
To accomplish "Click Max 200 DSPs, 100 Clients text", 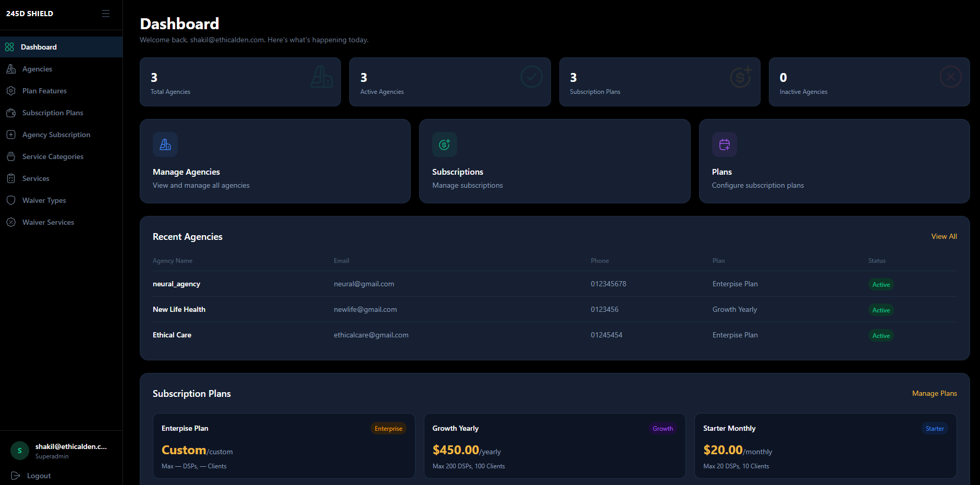I will [469, 466].
